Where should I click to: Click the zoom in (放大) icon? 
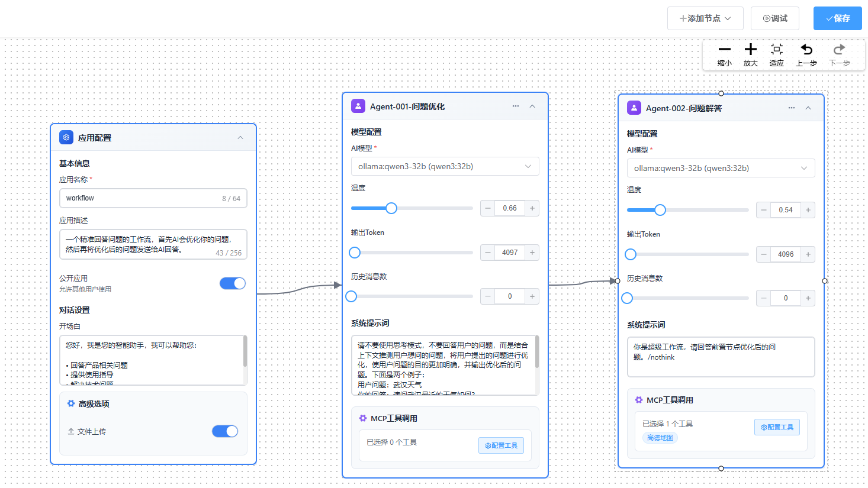click(x=750, y=50)
